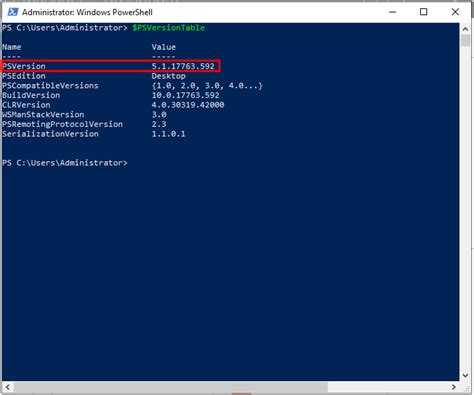This screenshot has height=395, width=474.
Task: Click the vertical scrollbar down arrow
Action: point(465,375)
